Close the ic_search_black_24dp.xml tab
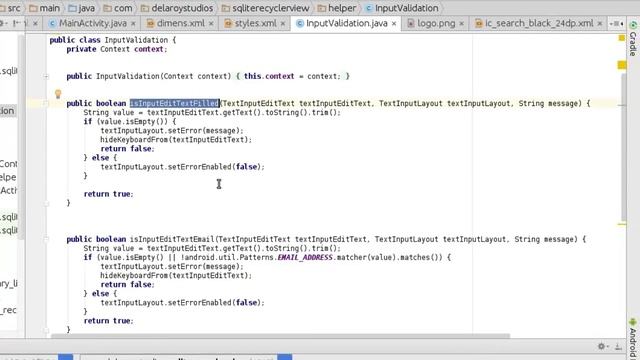 [600, 24]
